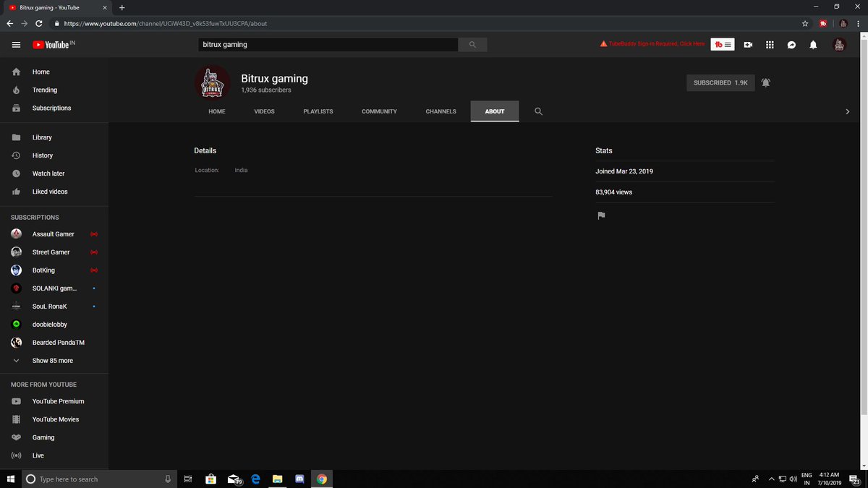The image size is (868, 488).
Task: Open the Windows Start menu
Action: (x=10, y=479)
